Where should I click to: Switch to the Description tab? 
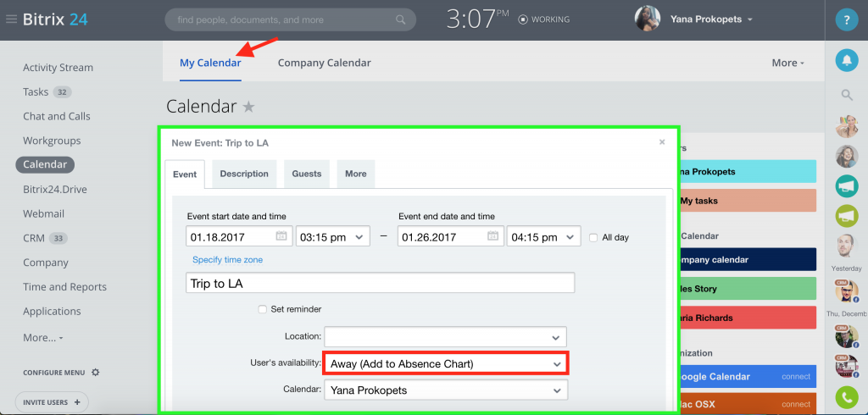click(x=244, y=174)
